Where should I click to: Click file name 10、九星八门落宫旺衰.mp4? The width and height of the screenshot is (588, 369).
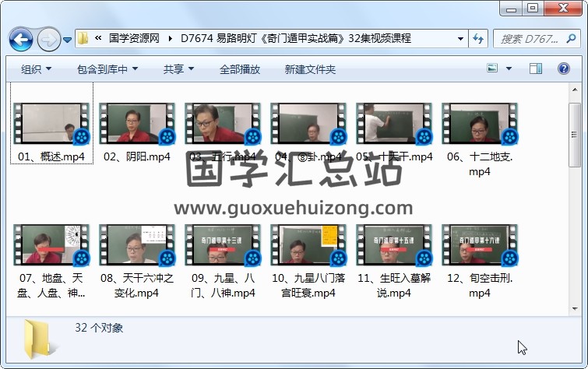pyautogui.click(x=308, y=286)
